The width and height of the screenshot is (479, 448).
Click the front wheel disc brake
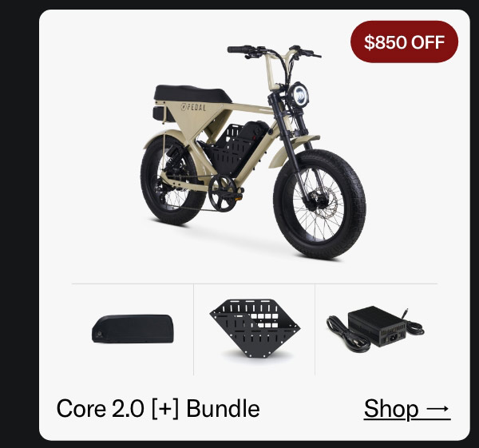point(323,203)
